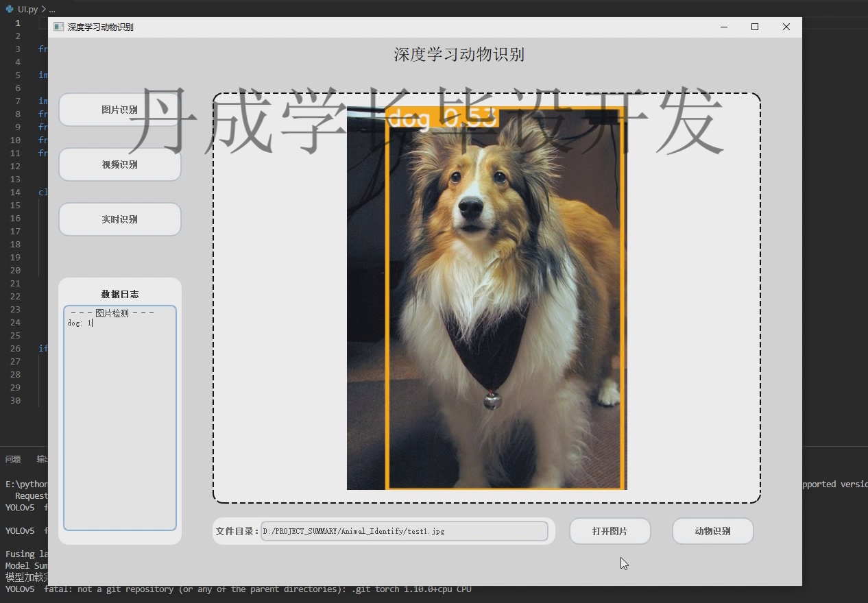Click inside the 文件目录 file path field

pos(405,531)
